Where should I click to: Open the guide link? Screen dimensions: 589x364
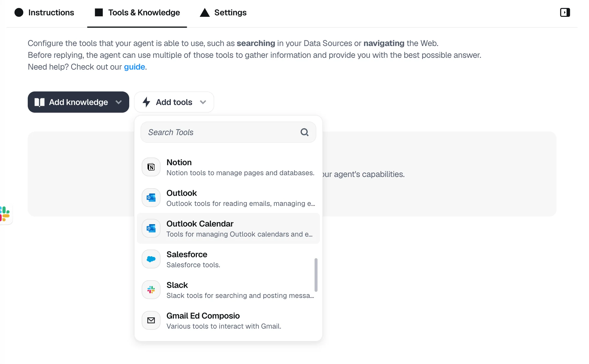click(134, 67)
